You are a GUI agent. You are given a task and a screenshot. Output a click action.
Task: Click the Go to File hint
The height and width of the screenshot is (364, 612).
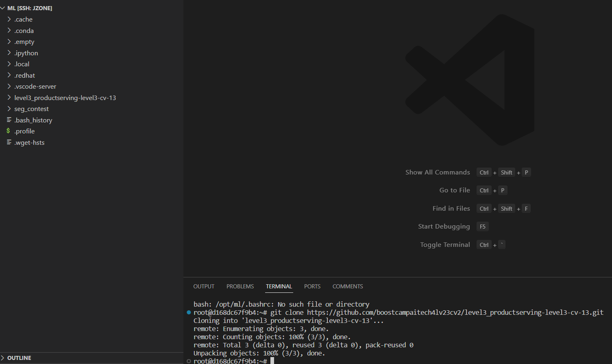(x=455, y=190)
